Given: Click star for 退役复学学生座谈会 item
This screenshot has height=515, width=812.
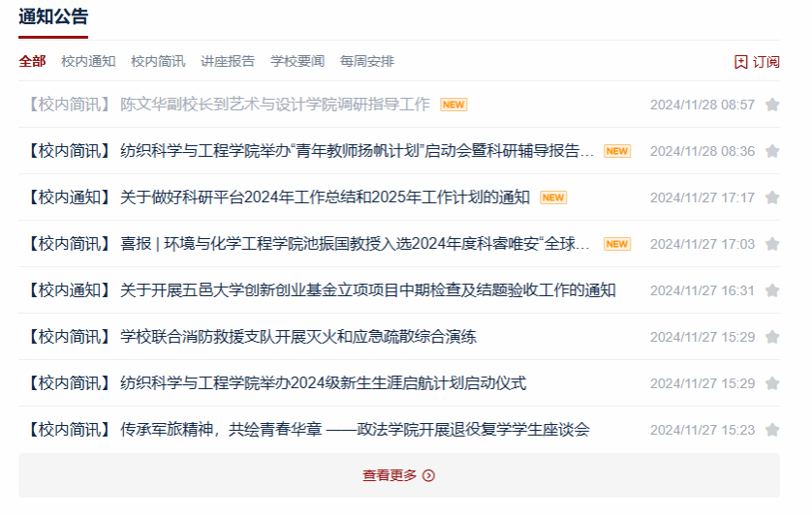Looking at the screenshot, I should point(772,430).
